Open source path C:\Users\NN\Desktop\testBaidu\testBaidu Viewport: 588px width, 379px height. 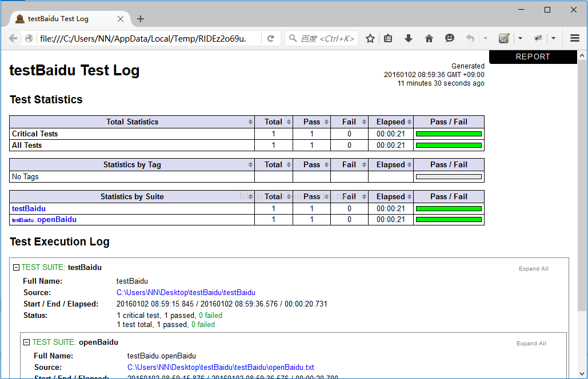tap(186, 292)
